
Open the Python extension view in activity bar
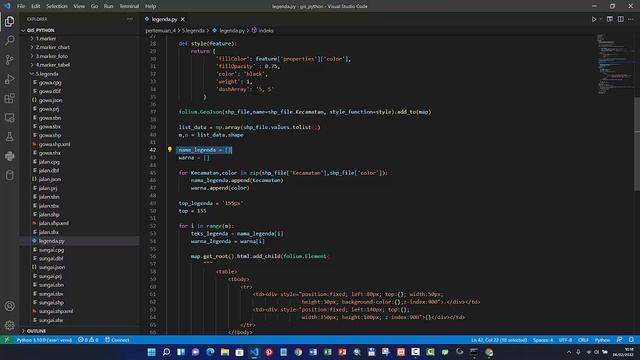pyautogui.click(x=9, y=156)
